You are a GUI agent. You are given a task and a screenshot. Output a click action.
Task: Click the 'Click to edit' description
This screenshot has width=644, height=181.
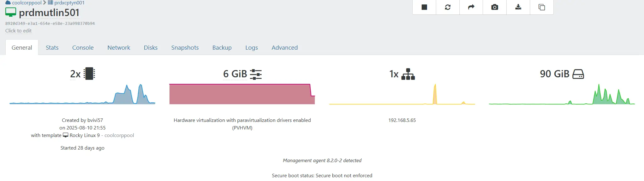click(18, 31)
